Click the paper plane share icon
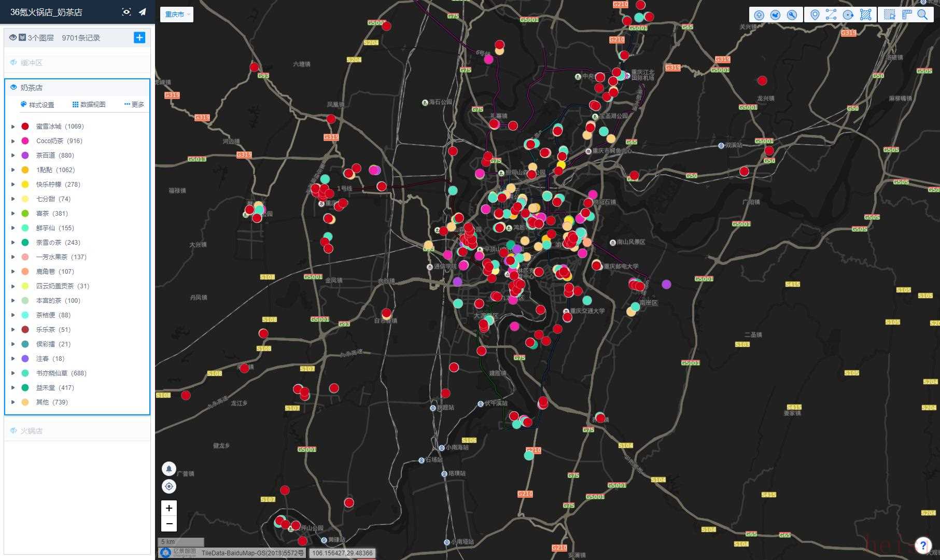This screenshot has height=560, width=940. click(x=142, y=12)
